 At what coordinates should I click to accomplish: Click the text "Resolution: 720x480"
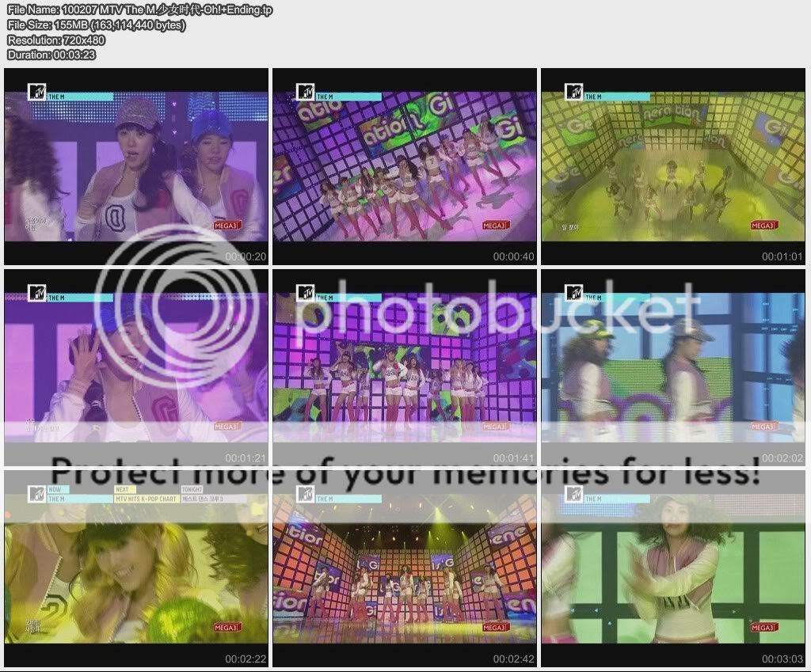click(56, 40)
